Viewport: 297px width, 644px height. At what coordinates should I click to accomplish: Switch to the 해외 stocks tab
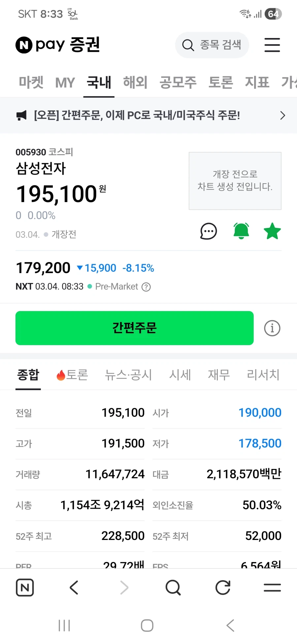tap(135, 83)
